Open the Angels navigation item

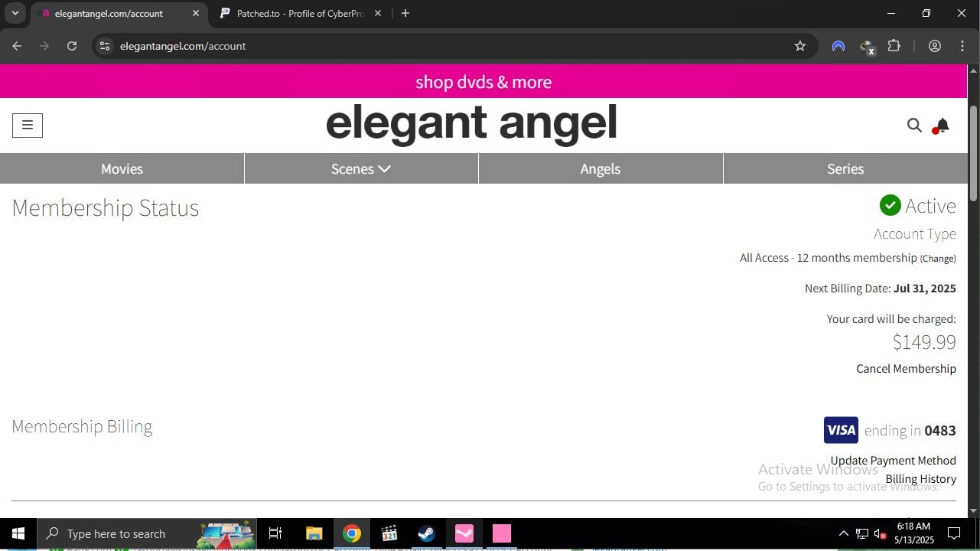click(601, 168)
